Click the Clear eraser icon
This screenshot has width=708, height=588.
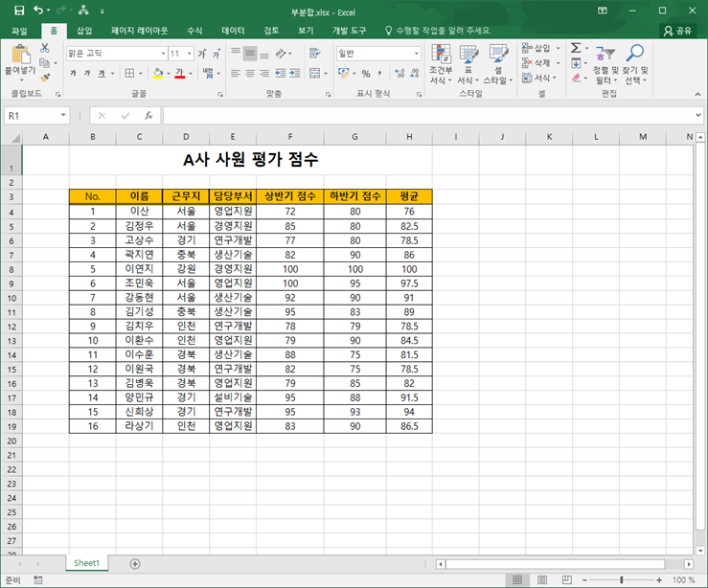(x=576, y=79)
